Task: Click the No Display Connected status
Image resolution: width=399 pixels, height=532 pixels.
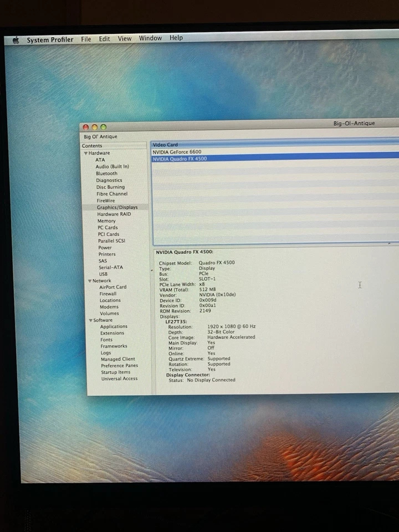Action: (211, 380)
